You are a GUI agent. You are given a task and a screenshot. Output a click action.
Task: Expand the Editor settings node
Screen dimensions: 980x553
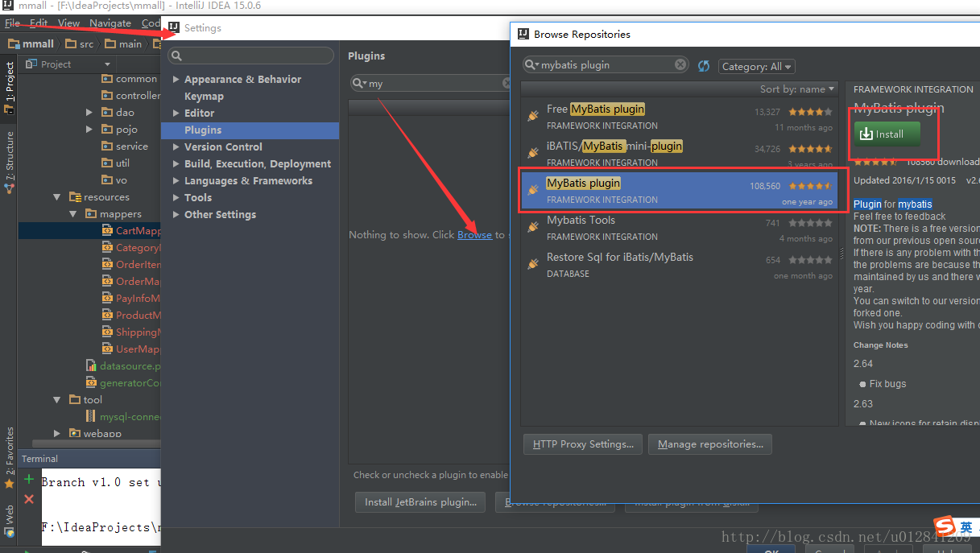click(x=176, y=113)
